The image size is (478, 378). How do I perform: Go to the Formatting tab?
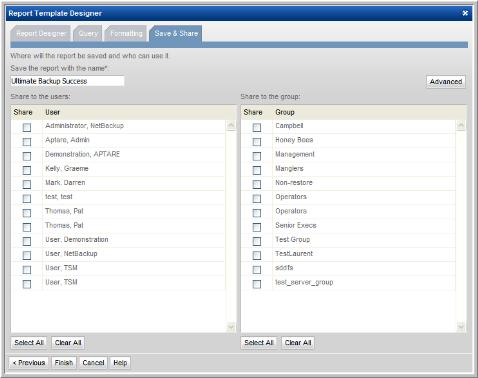[x=126, y=33]
